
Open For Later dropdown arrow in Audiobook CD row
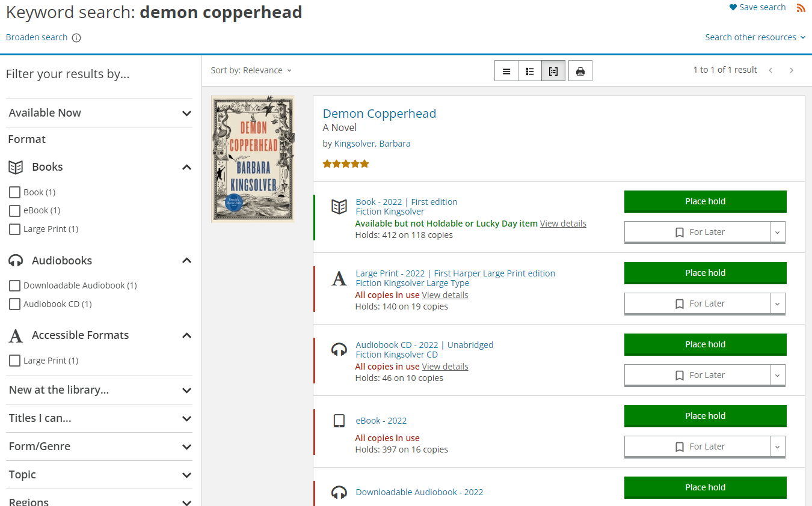[x=778, y=375]
